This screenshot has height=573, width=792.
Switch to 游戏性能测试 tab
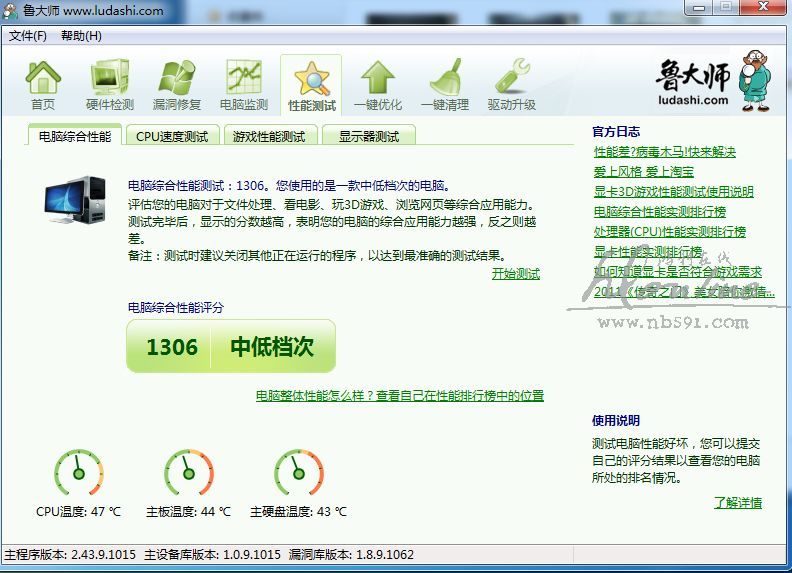pos(269,136)
